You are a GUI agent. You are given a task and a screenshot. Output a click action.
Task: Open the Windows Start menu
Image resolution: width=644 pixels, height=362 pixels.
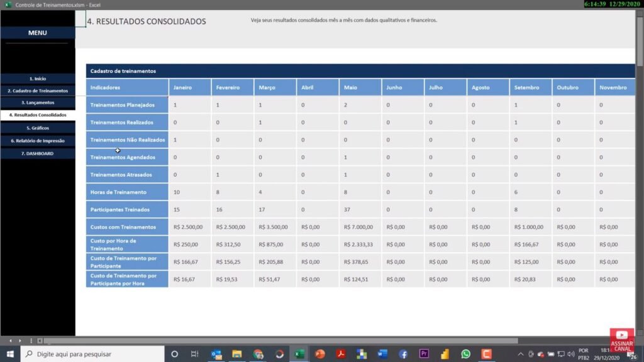click(x=10, y=354)
